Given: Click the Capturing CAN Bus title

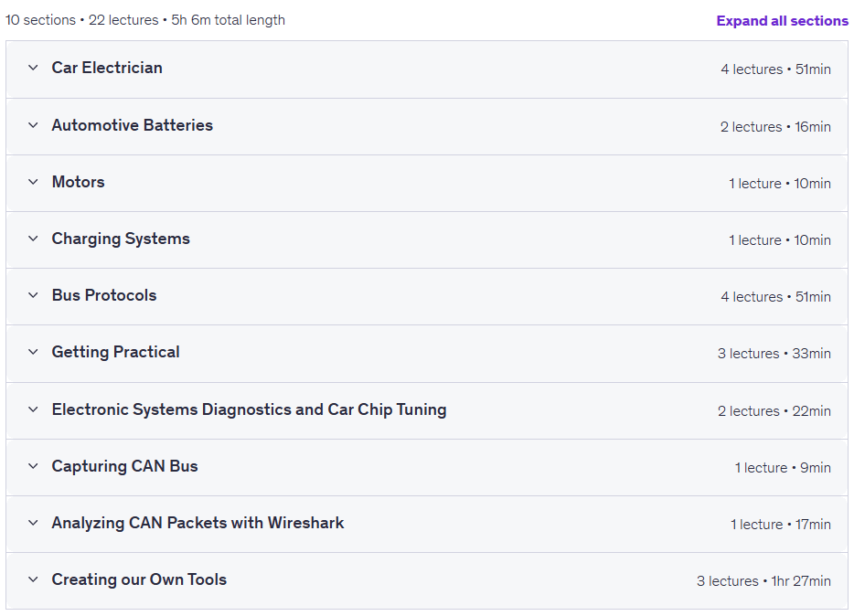Looking at the screenshot, I should click(x=124, y=466).
